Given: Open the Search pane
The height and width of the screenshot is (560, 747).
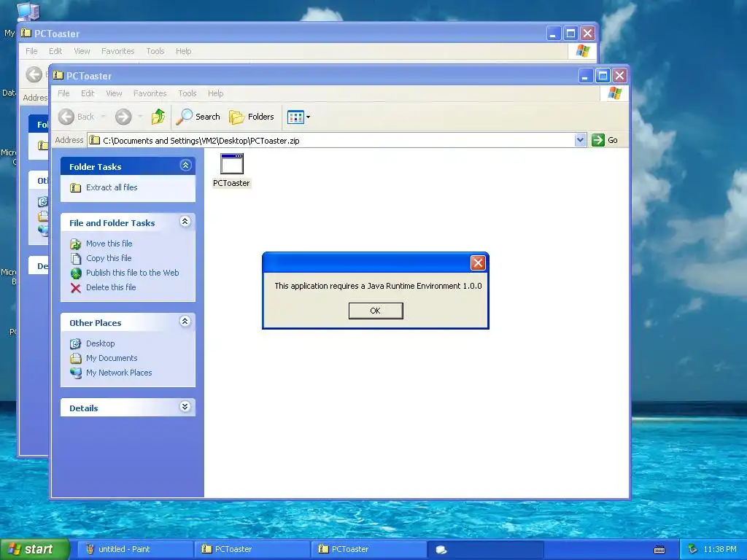Looking at the screenshot, I should click(198, 117).
